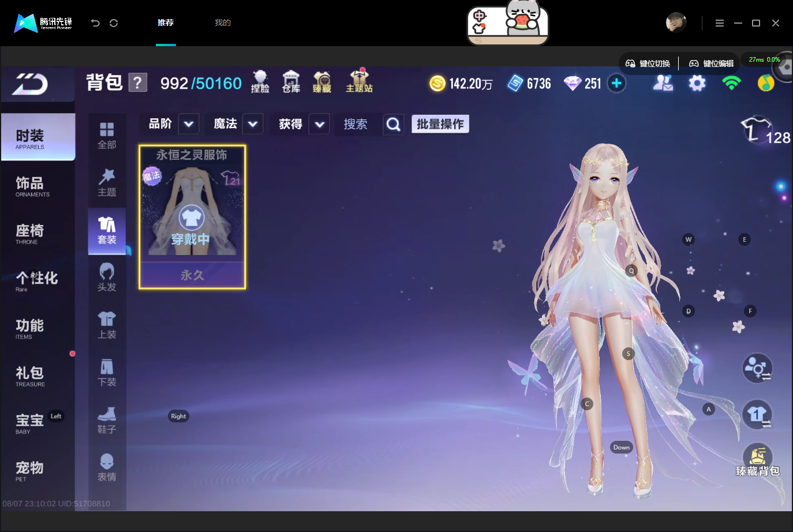Open the 臻藏背包 collection backpack
The image size is (793, 532).
(758, 460)
